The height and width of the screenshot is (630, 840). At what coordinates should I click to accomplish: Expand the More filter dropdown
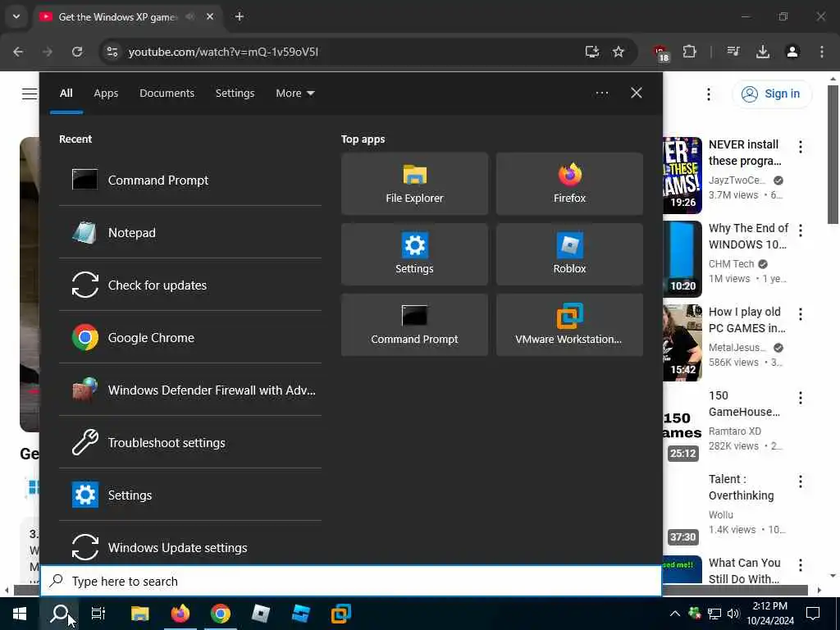click(294, 93)
